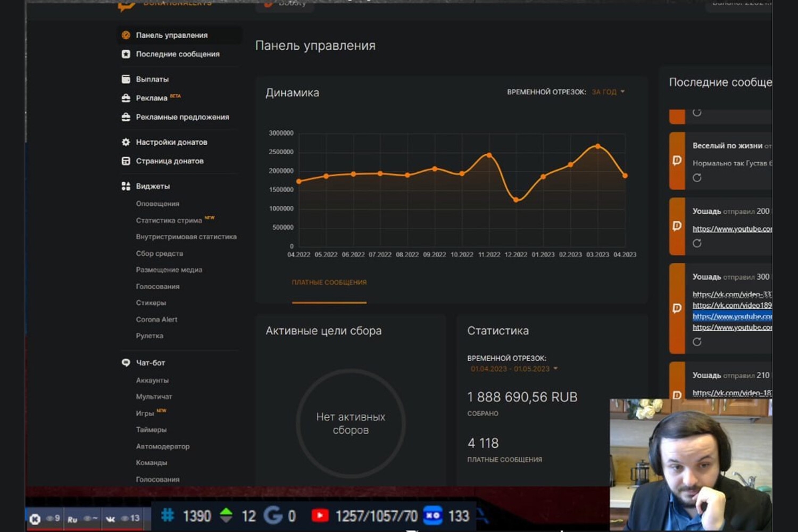Click the Страница донатов page icon
The width and height of the screenshot is (798, 532).
pos(126,161)
